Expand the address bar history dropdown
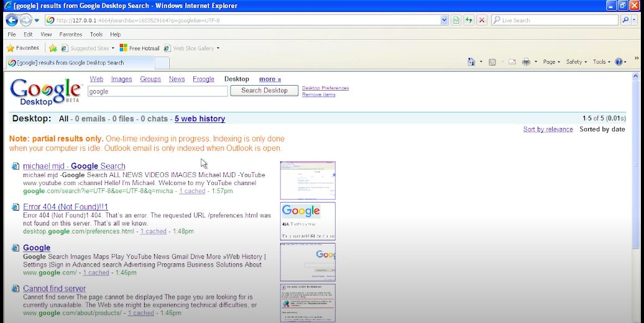Viewport: 644px width, 323px height. [444, 20]
